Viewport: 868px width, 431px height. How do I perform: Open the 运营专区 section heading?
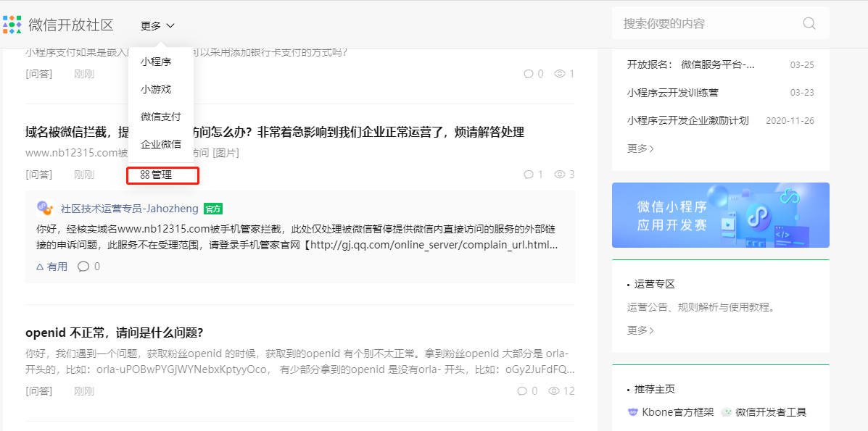[x=655, y=285]
